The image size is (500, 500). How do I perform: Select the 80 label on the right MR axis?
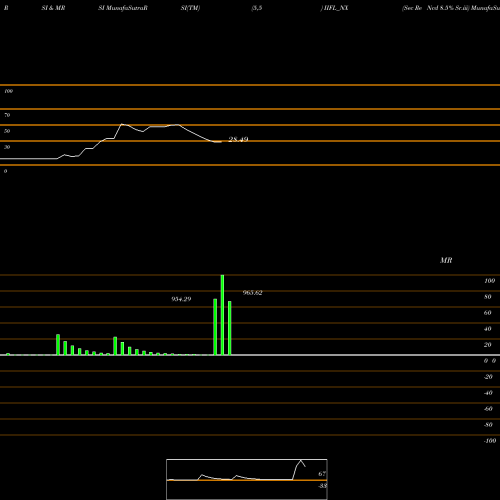[488, 297]
